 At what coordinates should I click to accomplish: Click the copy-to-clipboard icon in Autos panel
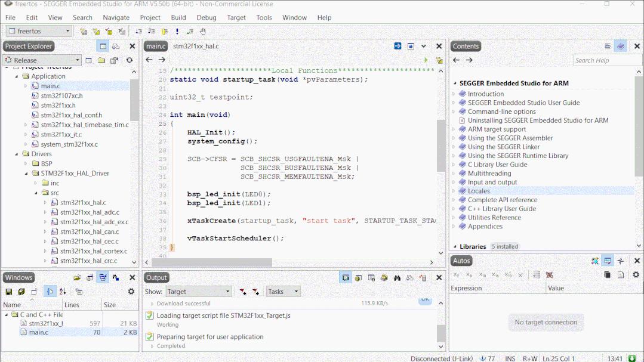tap(608, 274)
